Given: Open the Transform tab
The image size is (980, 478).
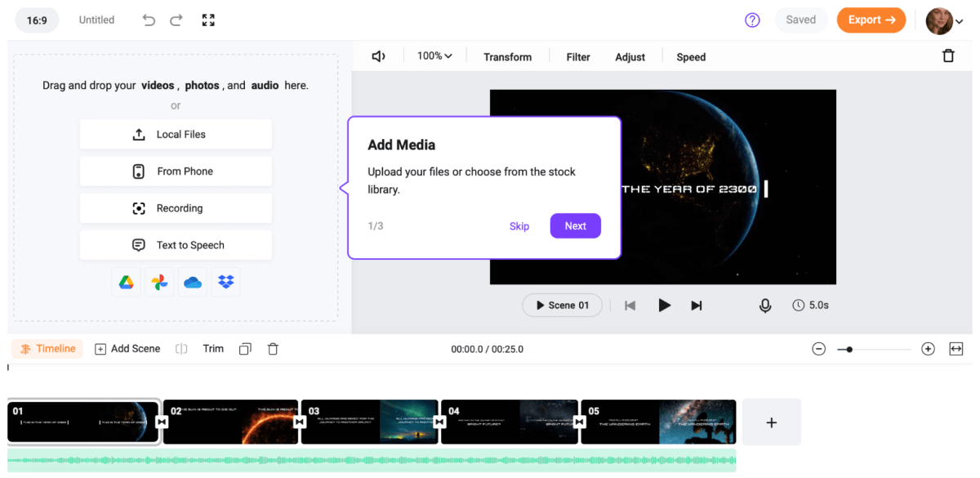Looking at the screenshot, I should tap(507, 57).
